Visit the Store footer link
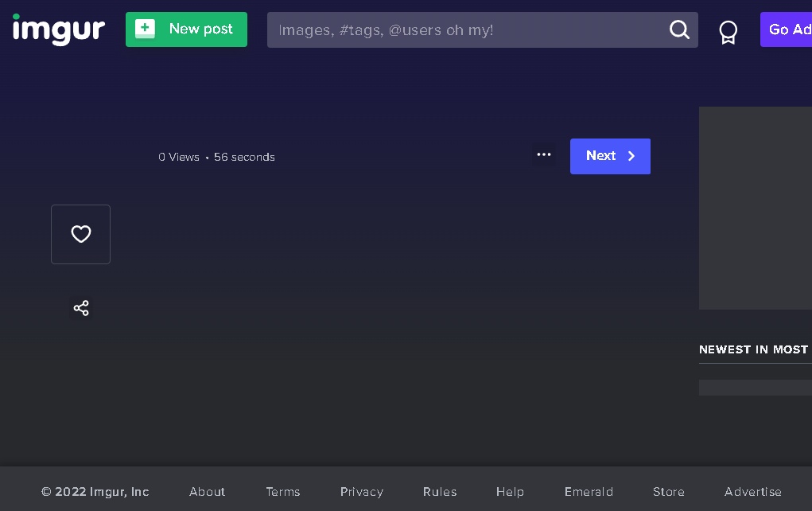The height and width of the screenshot is (511, 812). [x=668, y=492]
